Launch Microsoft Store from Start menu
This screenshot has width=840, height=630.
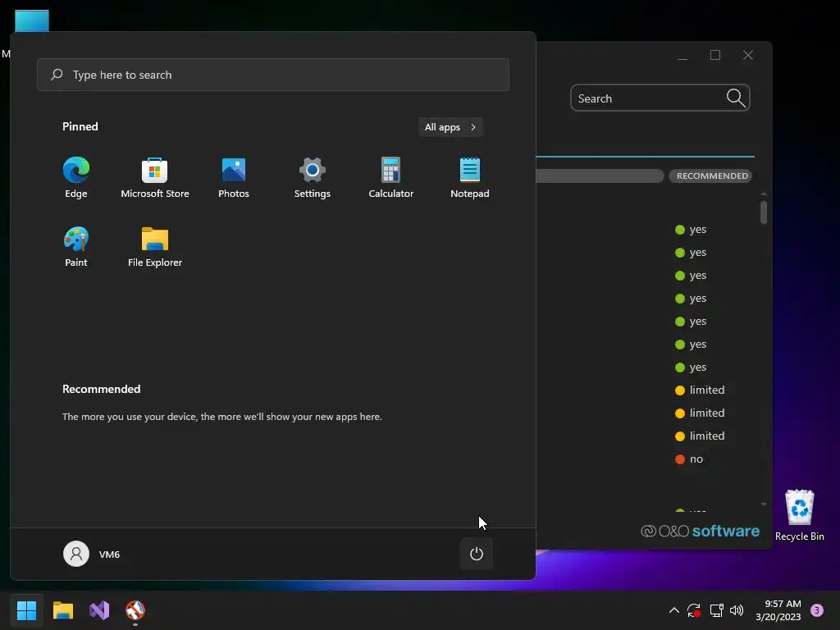point(155,178)
